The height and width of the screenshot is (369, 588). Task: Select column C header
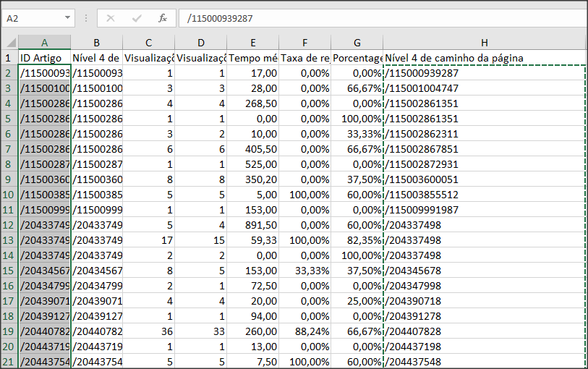click(x=148, y=43)
